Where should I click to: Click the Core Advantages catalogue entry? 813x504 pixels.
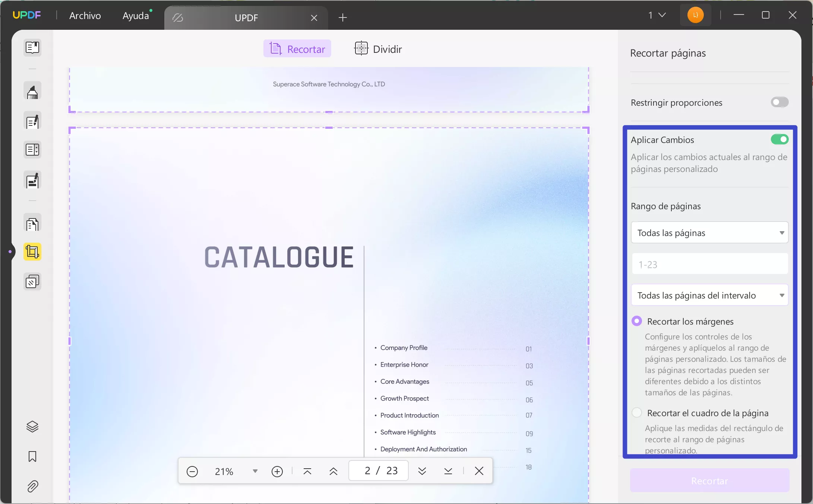405,382
